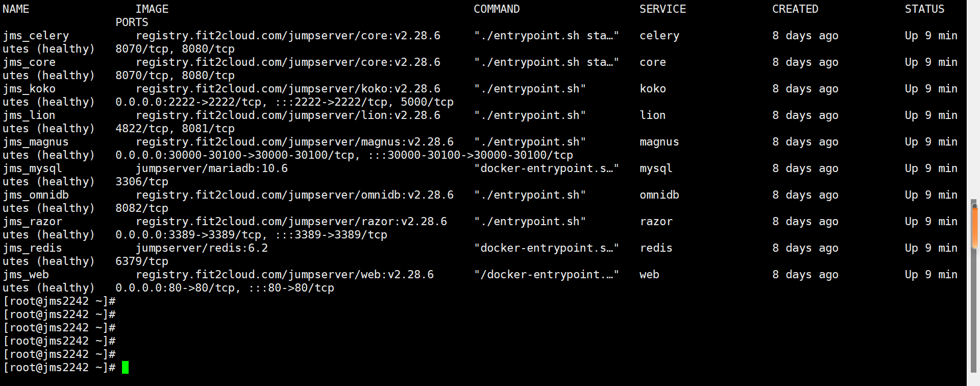Click the 3306/tcp port text

(142, 182)
